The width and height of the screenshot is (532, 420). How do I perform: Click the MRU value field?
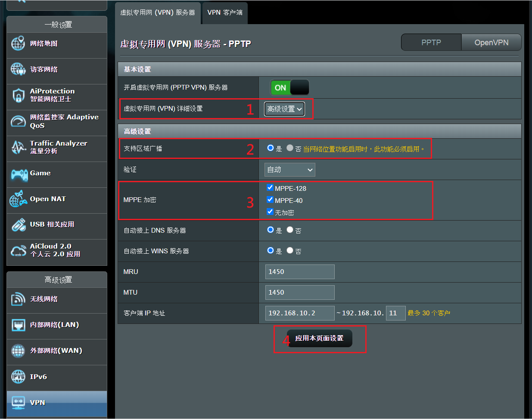coord(300,272)
